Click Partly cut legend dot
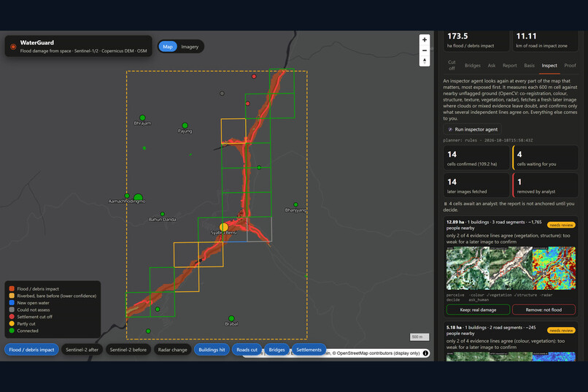The image size is (588, 392). click(12, 323)
